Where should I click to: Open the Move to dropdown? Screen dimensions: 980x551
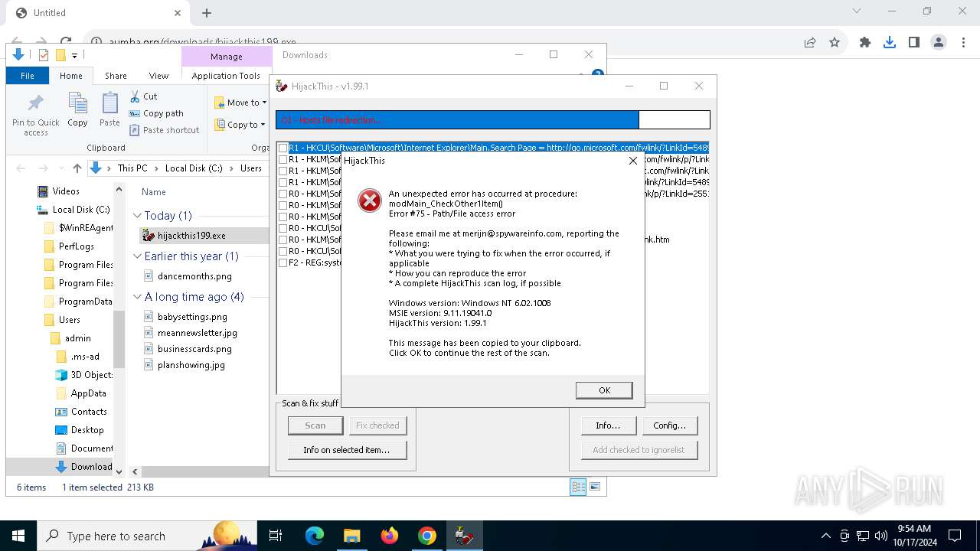240,103
